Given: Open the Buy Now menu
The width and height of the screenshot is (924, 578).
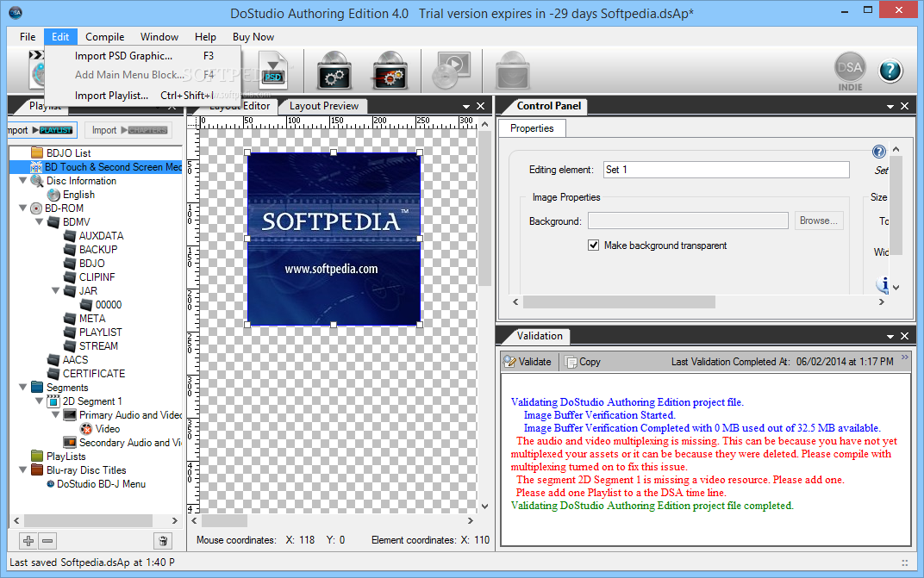Looking at the screenshot, I should (x=253, y=36).
